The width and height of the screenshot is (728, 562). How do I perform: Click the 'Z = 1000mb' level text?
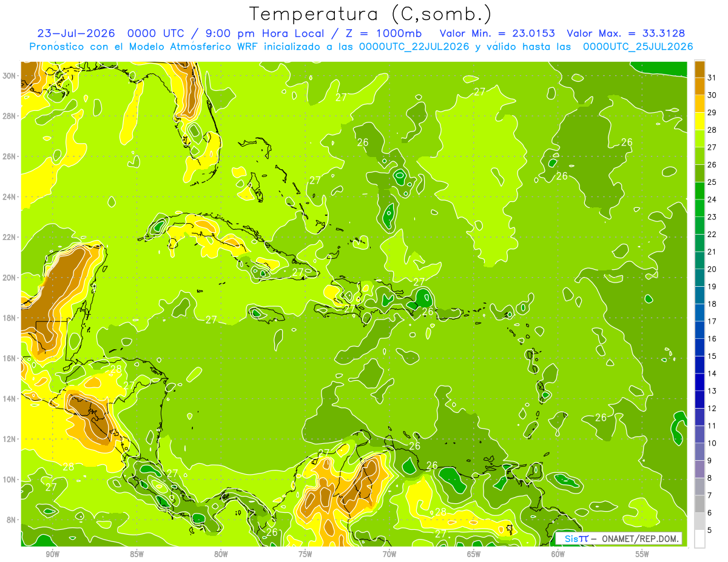coord(385,33)
